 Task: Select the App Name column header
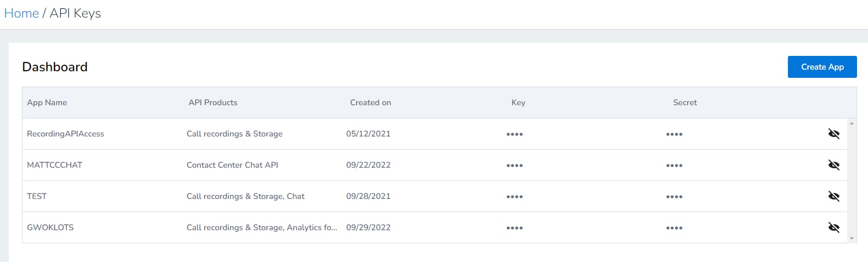pyautogui.click(x=47, y=102)
